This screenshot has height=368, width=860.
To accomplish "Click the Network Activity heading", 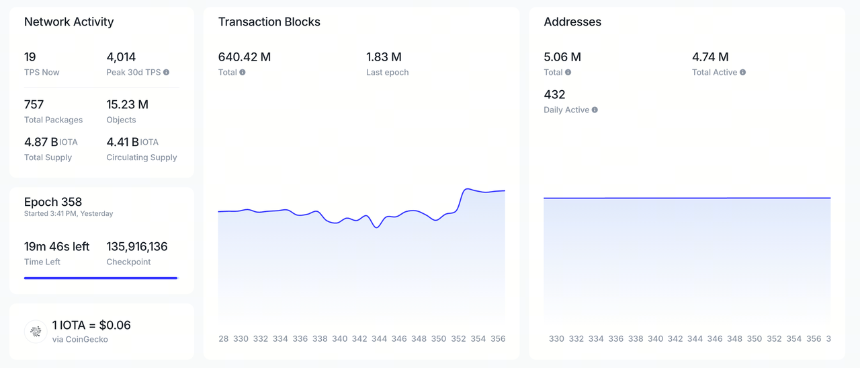I will (x=69, y=22).
